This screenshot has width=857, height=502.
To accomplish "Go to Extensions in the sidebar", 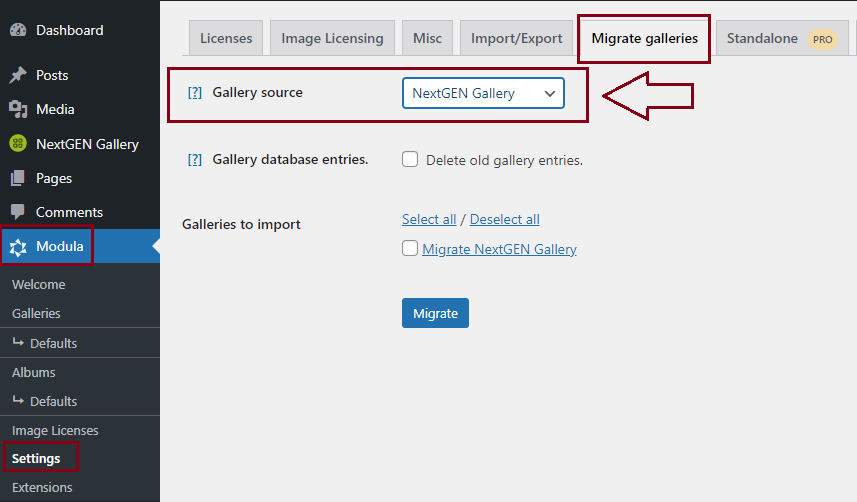I will (x=42, y=487).
